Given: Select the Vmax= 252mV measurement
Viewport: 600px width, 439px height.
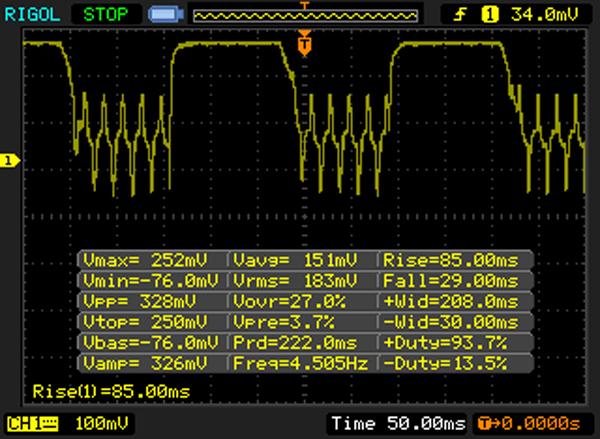Looking at the screenshot, I should [x=145, y=260].
